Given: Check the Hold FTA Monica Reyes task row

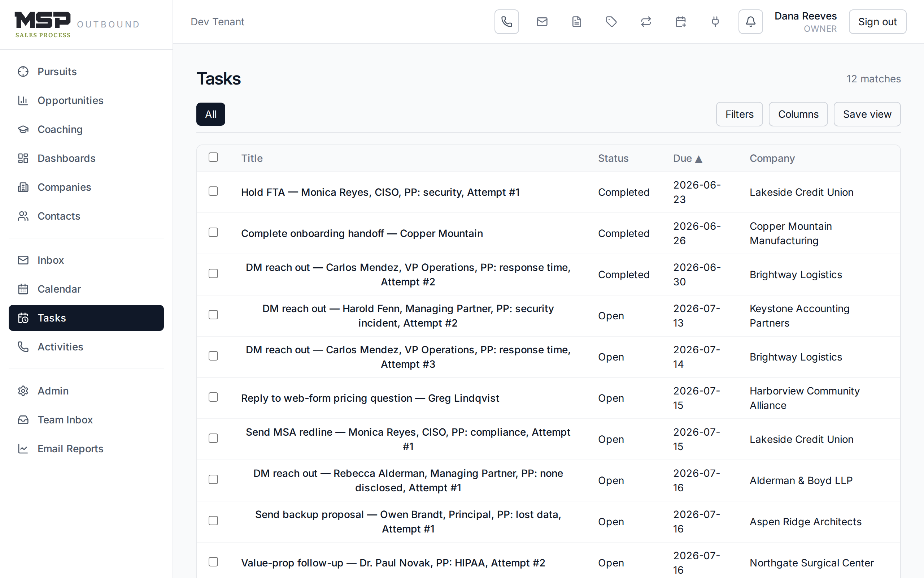Looking at the screenshot, I should (x=213, y=191).
